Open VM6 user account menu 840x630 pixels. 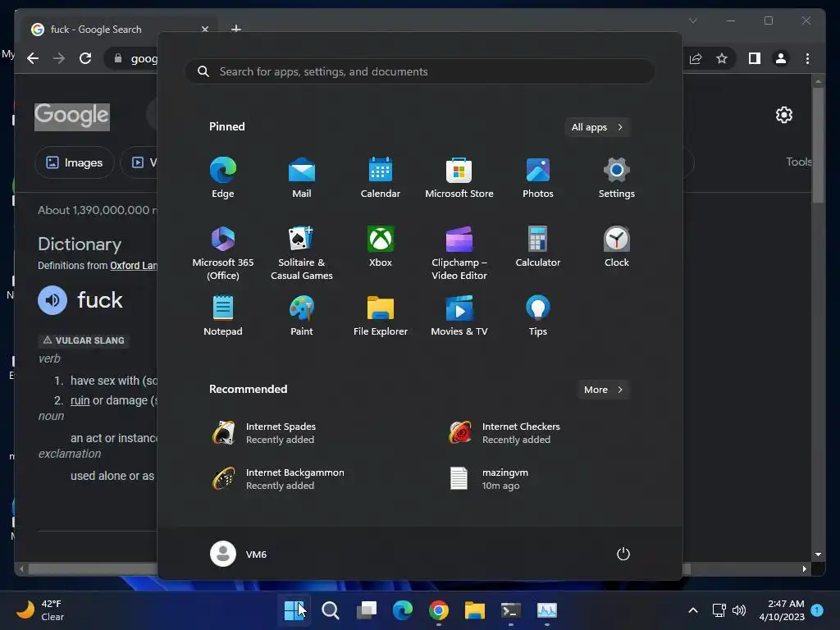tap(239, 554)
